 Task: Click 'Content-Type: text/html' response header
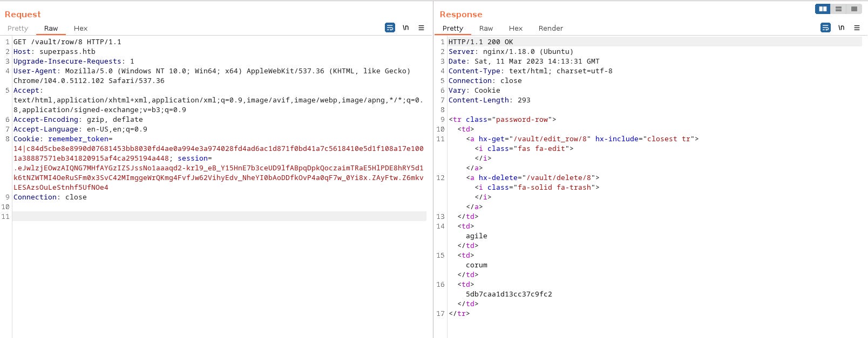[x=531, y=71]
